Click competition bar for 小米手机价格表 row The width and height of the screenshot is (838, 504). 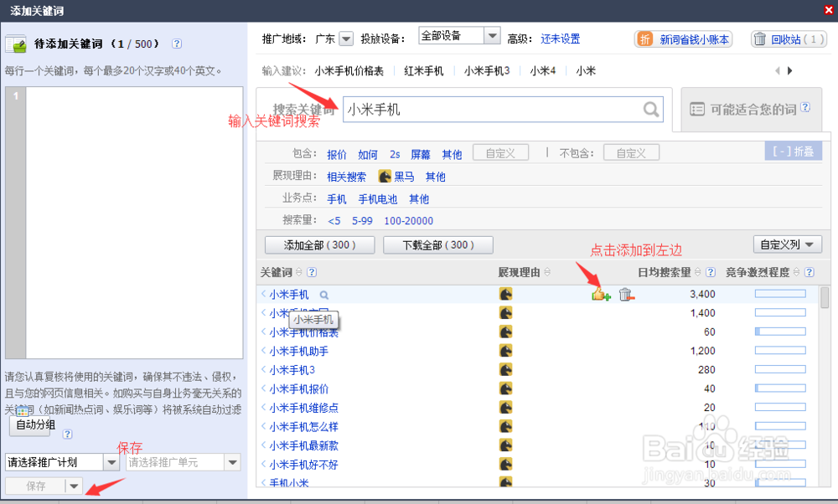(780, 332)
